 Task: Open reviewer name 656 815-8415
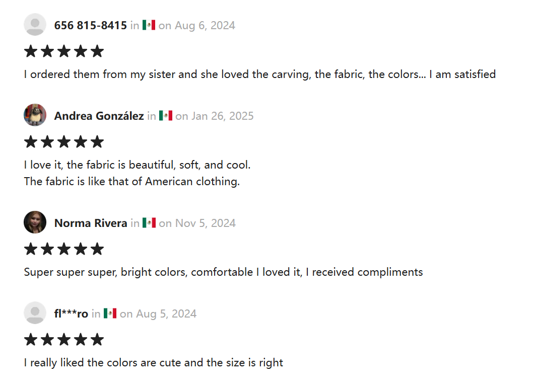91,25
